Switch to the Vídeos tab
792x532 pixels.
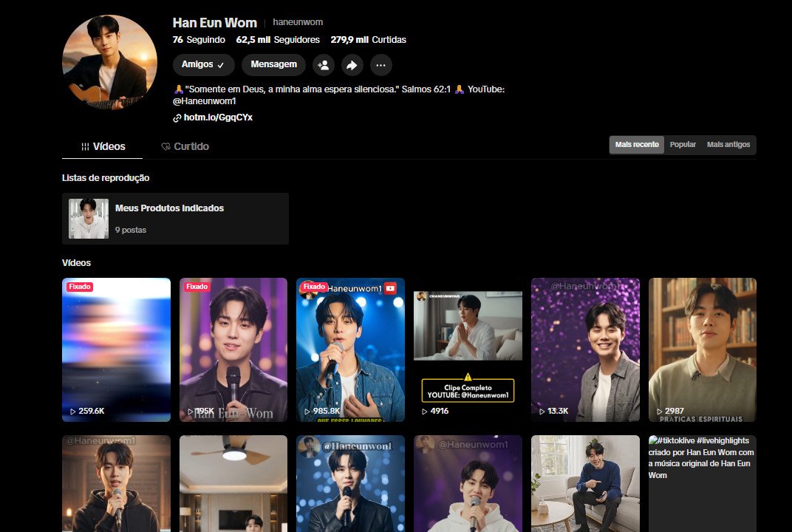tap(103, 146)
